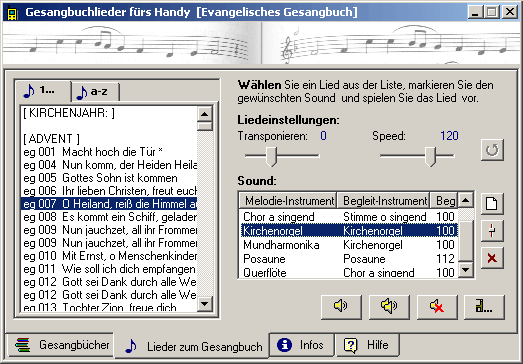
Task: Select song 'eg 005 Gottes Sohn ist kommen'
Action: coord(109,178)
